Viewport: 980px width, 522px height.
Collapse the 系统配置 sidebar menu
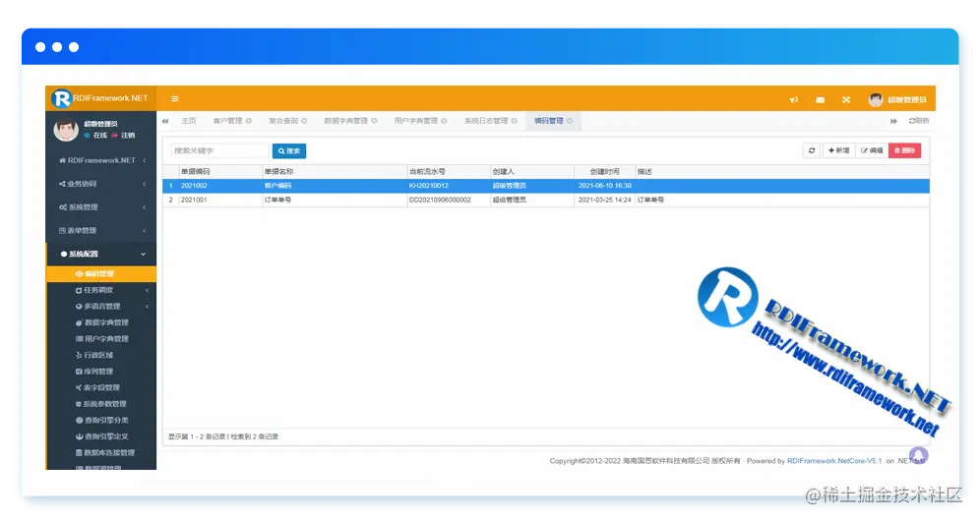coord(101,255)
